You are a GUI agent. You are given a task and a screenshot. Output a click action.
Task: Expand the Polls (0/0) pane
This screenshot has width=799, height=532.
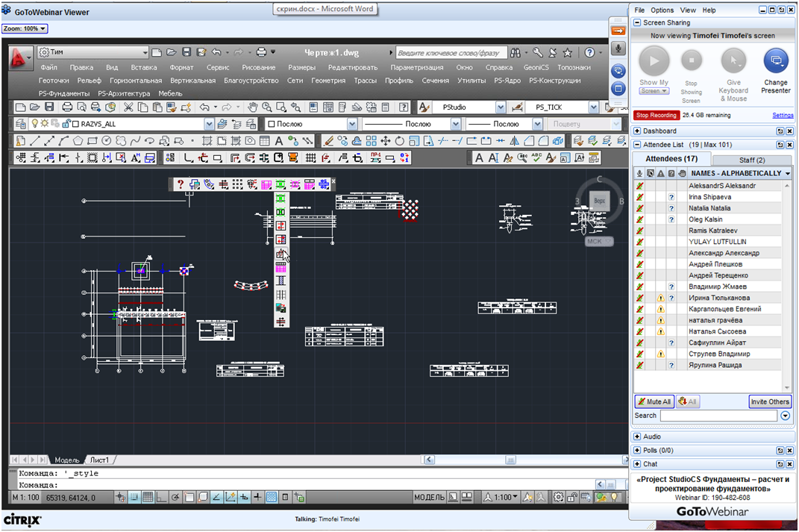(637, 451)
